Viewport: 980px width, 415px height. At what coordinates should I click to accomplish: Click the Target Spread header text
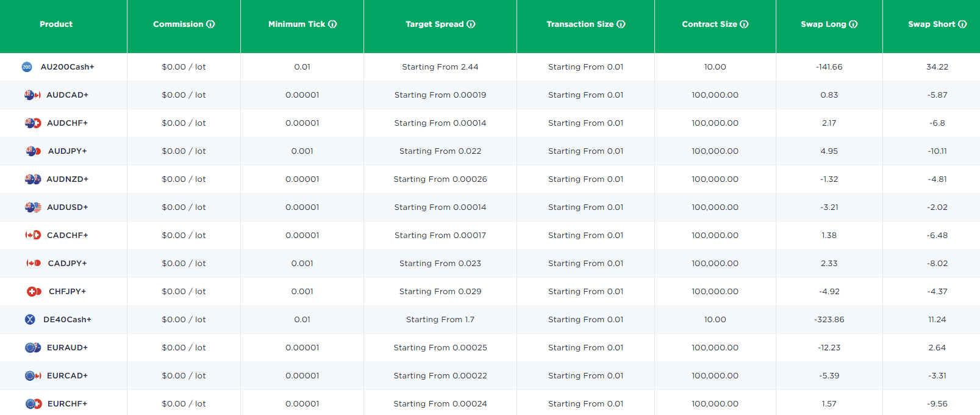pyautogui.click(x=435, y=24)
